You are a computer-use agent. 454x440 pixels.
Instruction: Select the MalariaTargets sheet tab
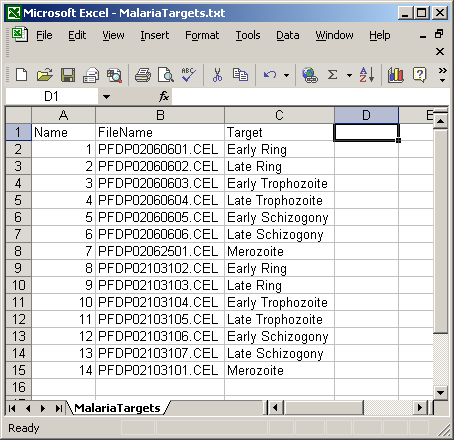click(117, 408)
